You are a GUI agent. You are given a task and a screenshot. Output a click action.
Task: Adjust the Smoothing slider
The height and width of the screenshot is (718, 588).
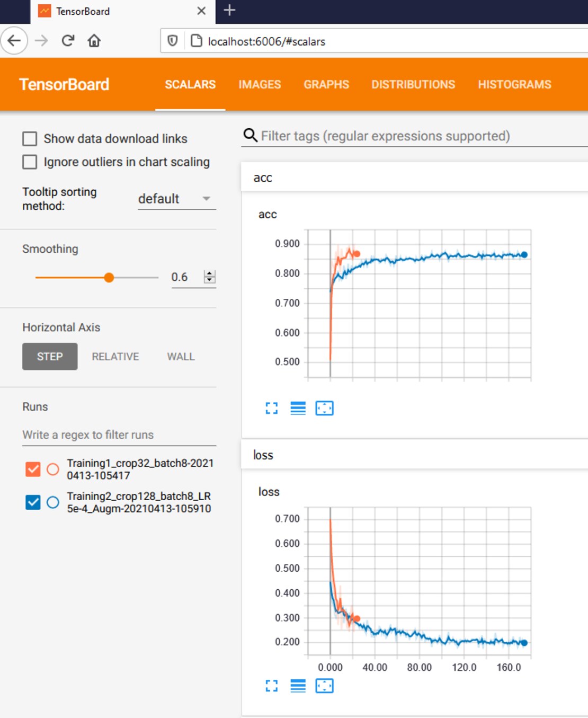109,277
